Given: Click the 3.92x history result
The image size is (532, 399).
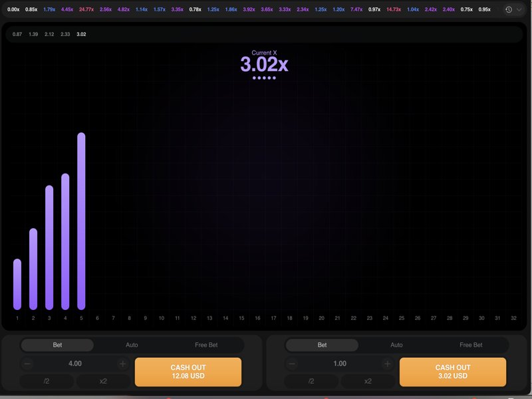Looking at the screenshot, I should 249,9.
